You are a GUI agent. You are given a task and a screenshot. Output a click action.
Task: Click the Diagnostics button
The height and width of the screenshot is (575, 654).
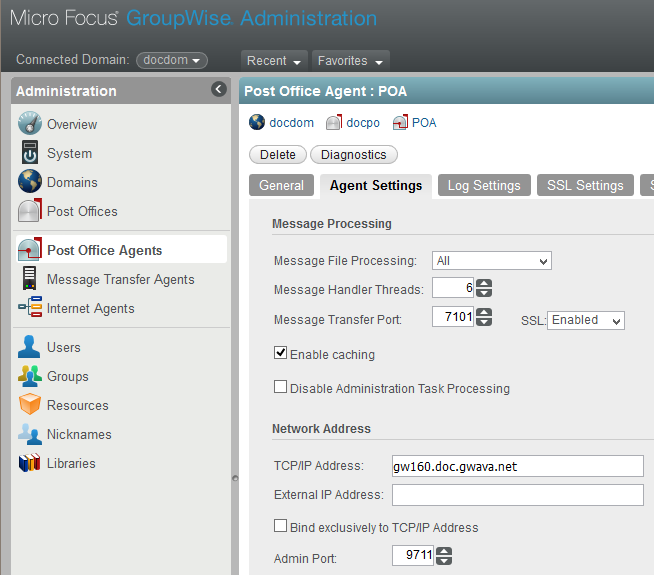[354, 155]
